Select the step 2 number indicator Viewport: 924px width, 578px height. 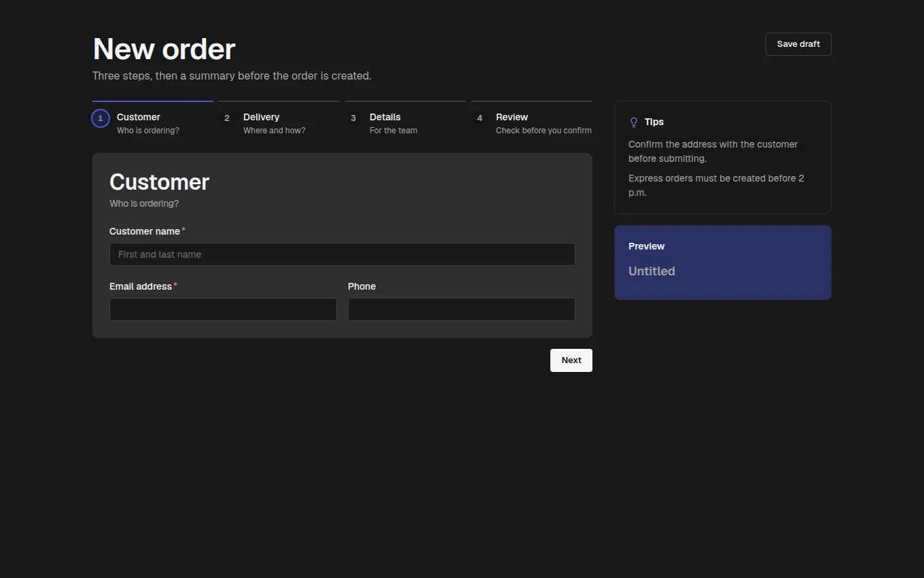[227, 118]
